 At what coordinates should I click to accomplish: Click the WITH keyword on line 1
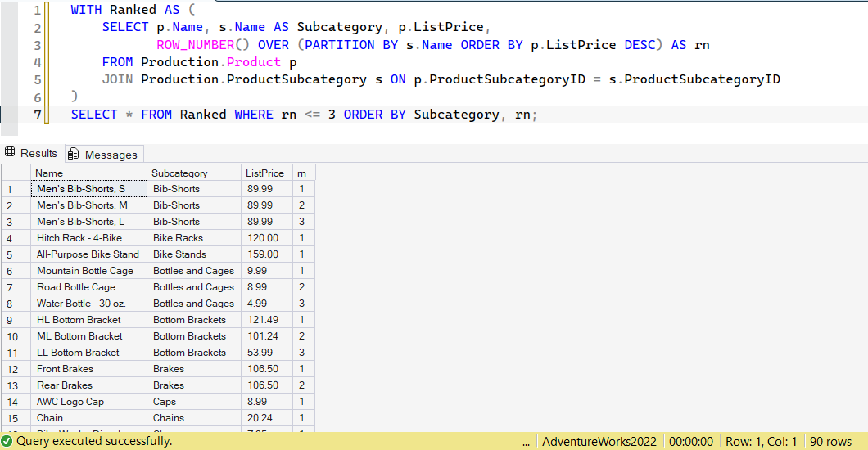86,10
